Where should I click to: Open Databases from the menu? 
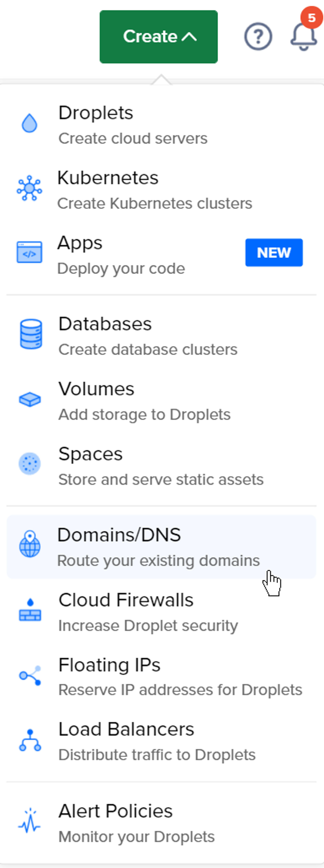(x=161, y=336)
